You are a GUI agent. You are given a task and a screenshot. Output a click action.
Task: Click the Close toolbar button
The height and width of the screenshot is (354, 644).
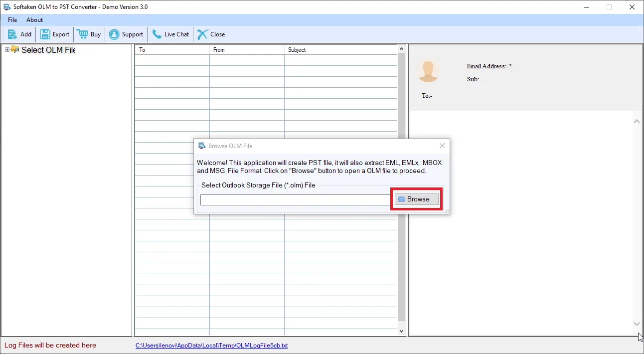[211, 34]
